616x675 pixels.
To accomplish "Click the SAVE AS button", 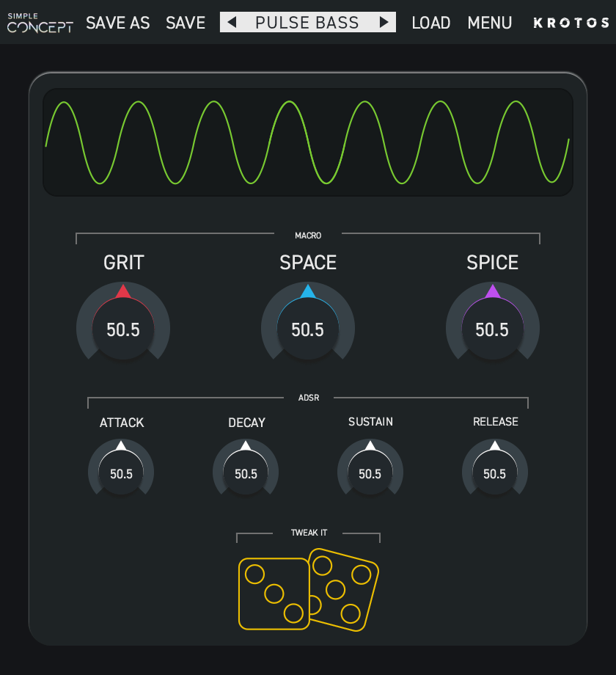I will tap(118, 23).
